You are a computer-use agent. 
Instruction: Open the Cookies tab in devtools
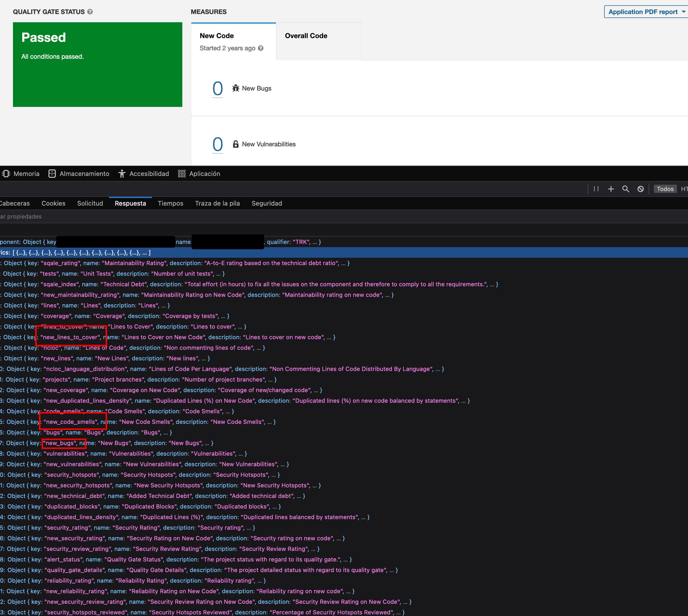53,203
